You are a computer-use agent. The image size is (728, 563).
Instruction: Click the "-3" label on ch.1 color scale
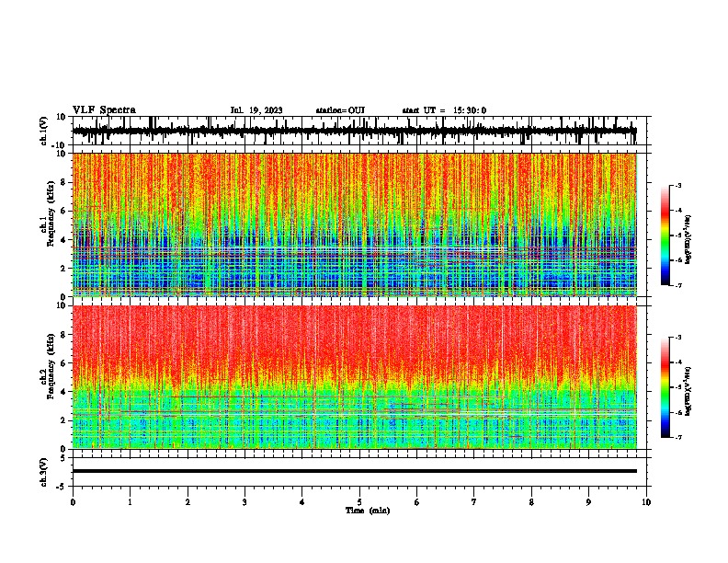click(678, 186)
